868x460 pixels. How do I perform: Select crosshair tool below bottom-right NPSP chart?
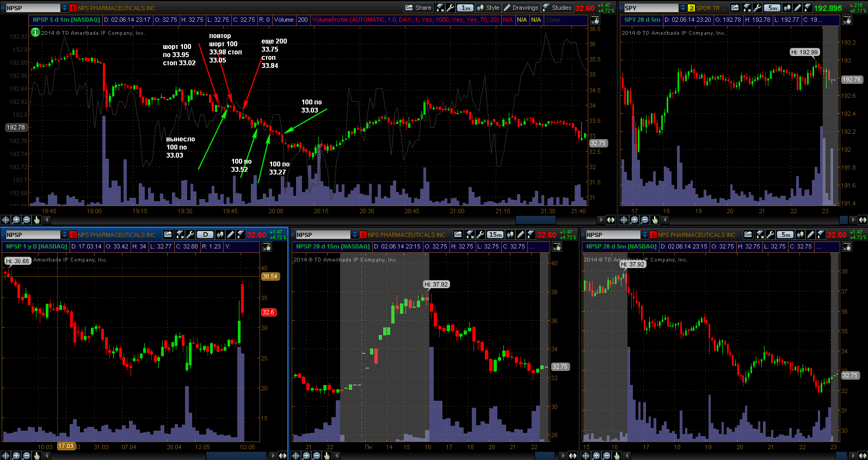tap(586, 456)
